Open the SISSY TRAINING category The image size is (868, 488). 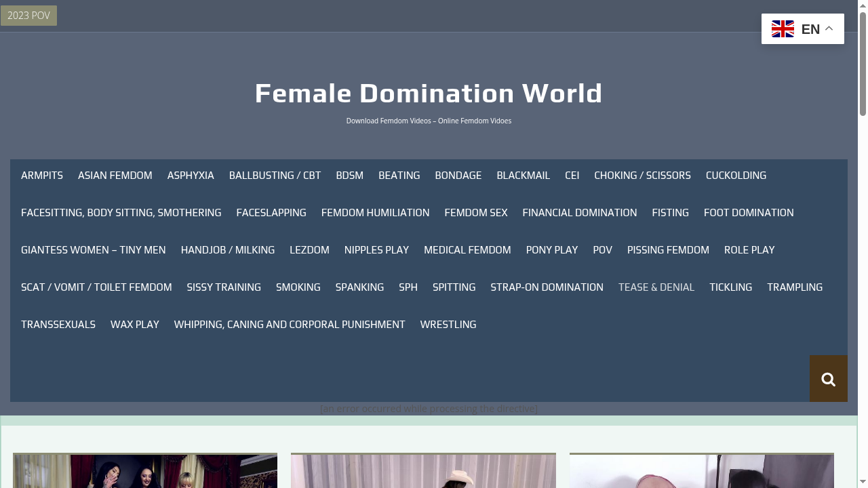pos(224,287)
